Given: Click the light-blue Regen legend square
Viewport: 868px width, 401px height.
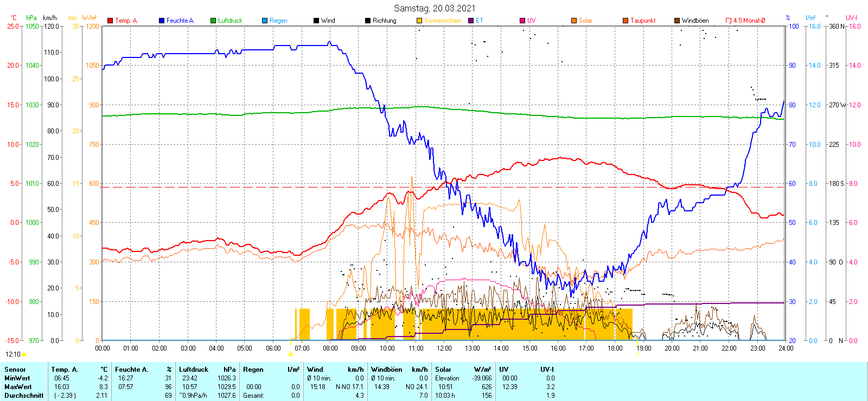Looking at the screenshot, I should [265, 21].
